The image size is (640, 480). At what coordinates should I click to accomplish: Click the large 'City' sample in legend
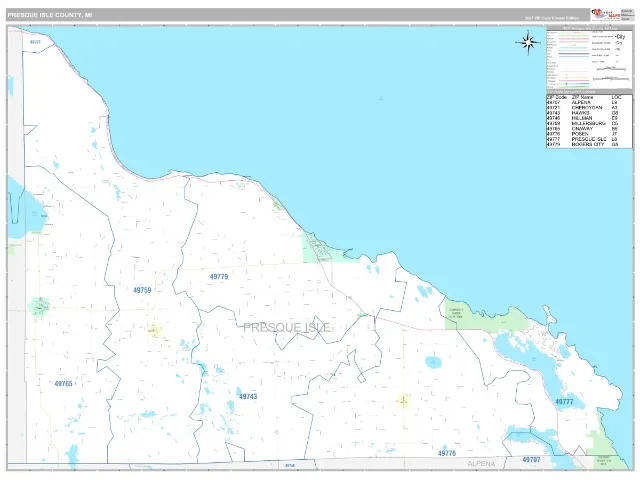click(x=620, y=37)
